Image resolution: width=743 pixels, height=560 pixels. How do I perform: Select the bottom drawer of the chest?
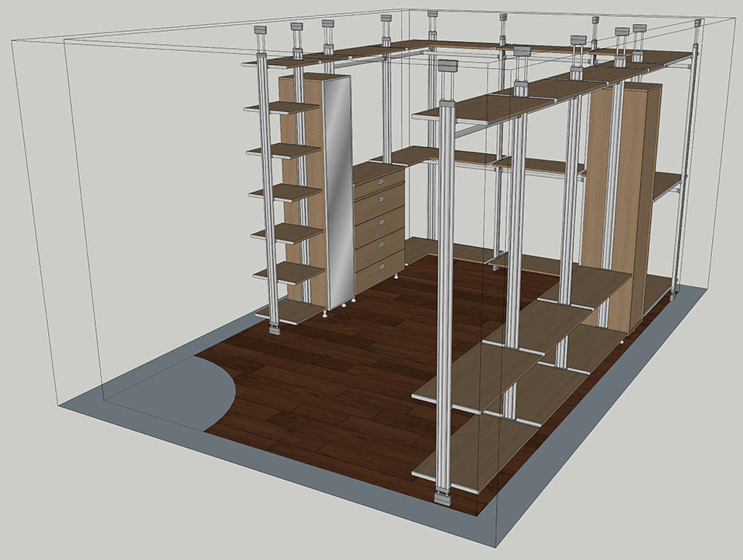click(x=380, y=270)
